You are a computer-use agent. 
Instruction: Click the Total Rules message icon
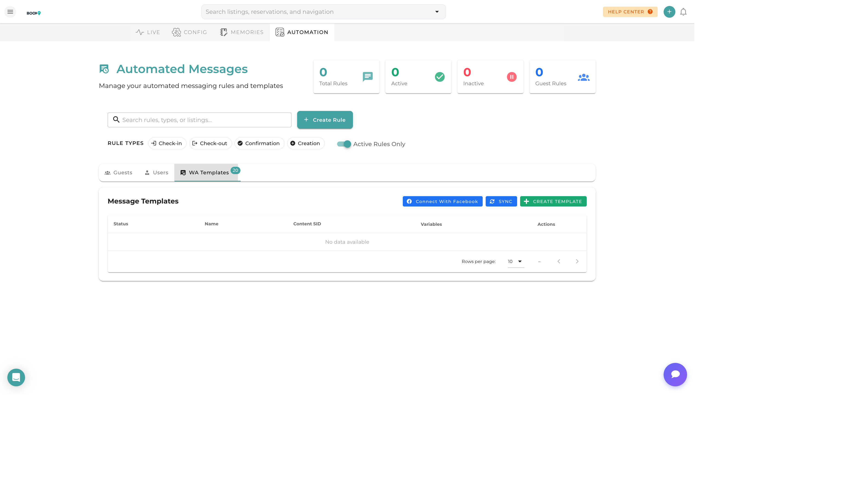(x=367, y=77)
